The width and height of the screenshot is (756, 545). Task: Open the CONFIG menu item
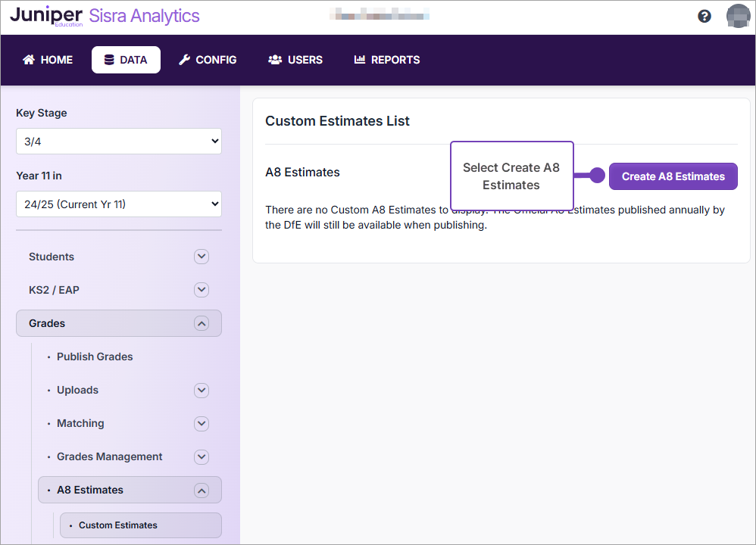pos(208,60)
